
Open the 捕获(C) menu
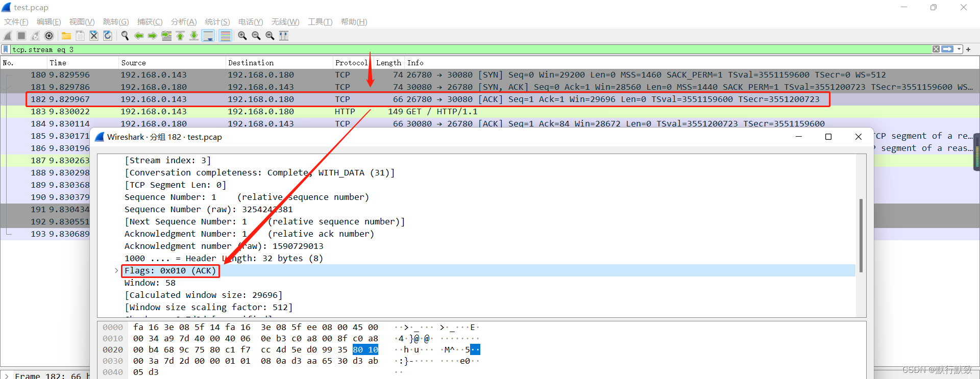150,22
